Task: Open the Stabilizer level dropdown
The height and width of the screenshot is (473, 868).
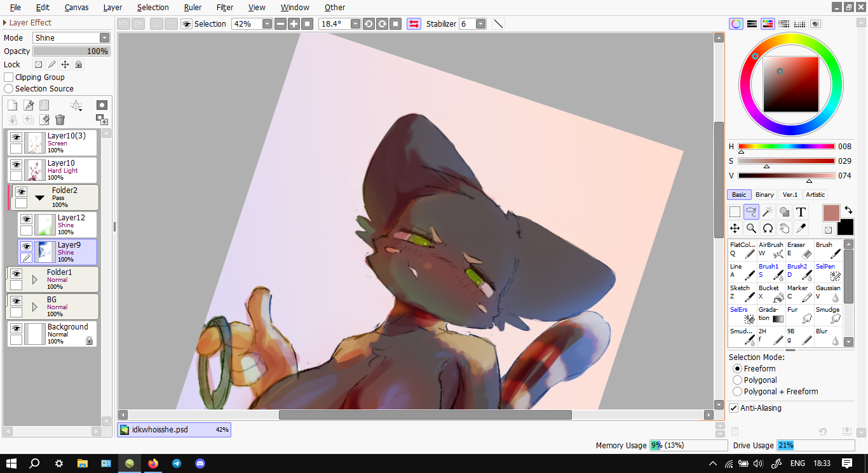Action: tap(481, 23)
